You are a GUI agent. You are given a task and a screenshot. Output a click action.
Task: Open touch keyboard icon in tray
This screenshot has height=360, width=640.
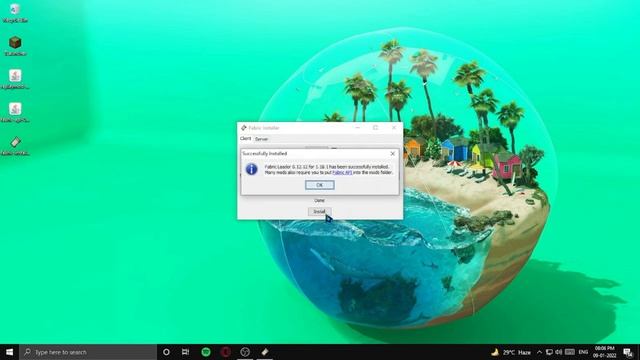click(x=570, y=352)
